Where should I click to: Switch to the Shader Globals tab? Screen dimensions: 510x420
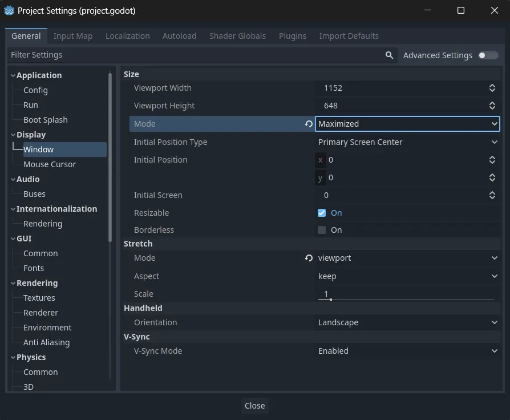coord(237,36)
